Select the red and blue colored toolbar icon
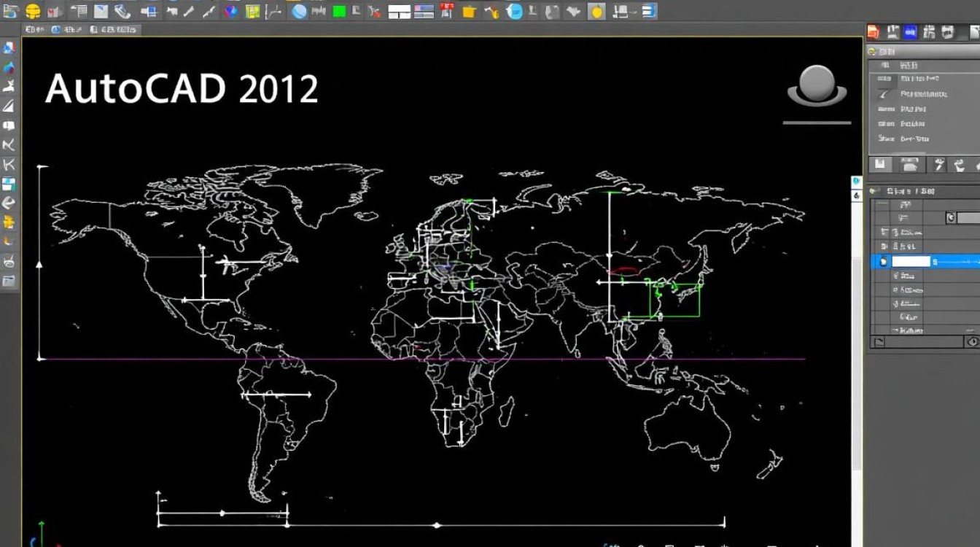The height and width of the screenshot is (547, 980). tap(231, 11)
